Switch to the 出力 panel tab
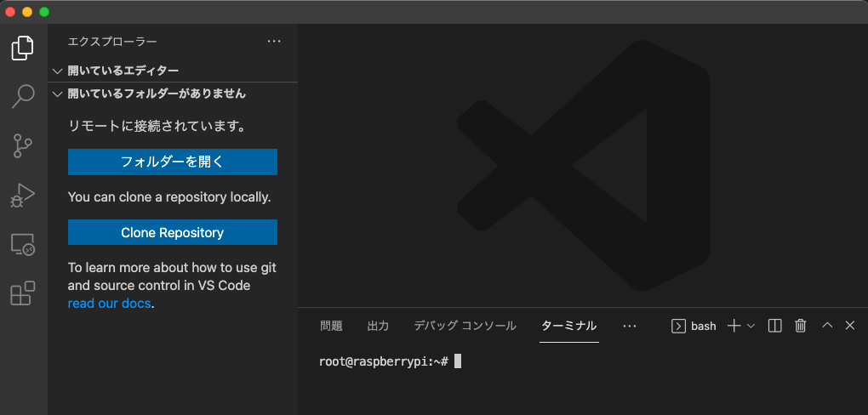Viewport: 868px width, 415px height. tap(378, 326)
